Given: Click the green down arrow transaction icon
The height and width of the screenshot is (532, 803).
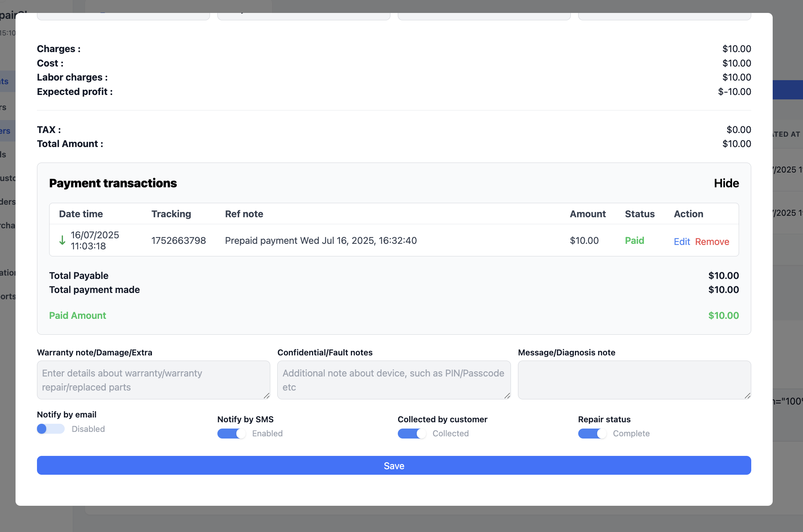Looking at the screenshot, I should coord(62,241).
